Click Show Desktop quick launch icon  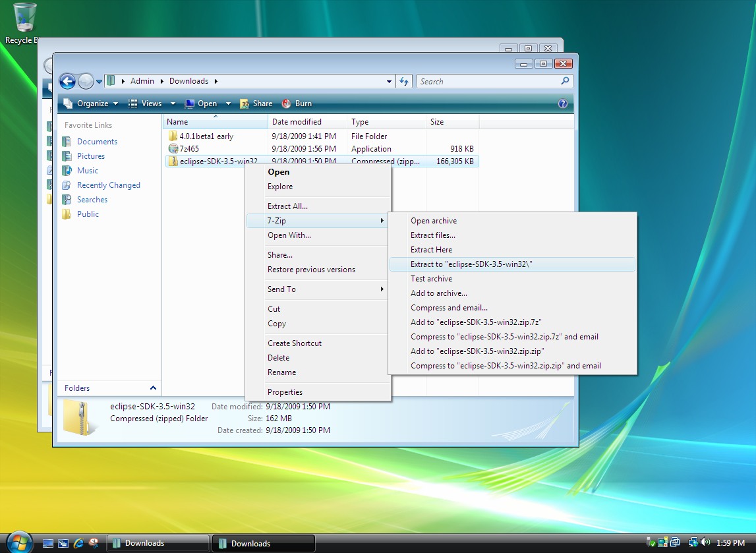pyautogui.click(x=47, y=543)
